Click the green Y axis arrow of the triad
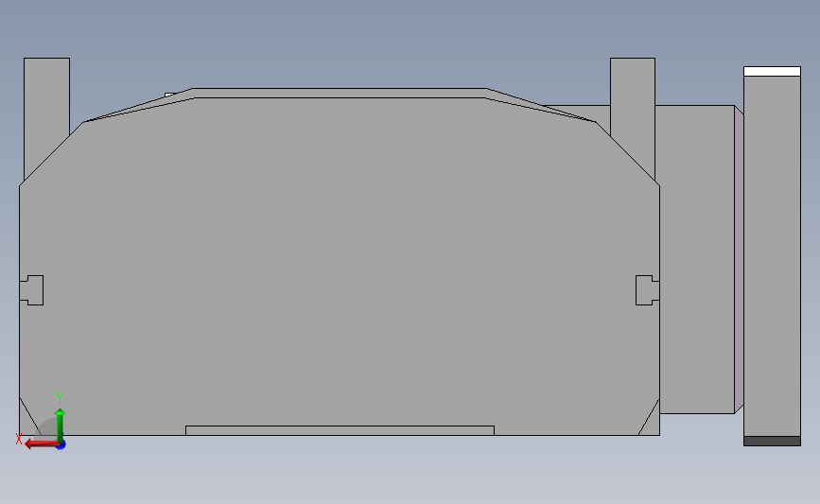820x504 pixels. pyautogui.click(x=61, y=426)
